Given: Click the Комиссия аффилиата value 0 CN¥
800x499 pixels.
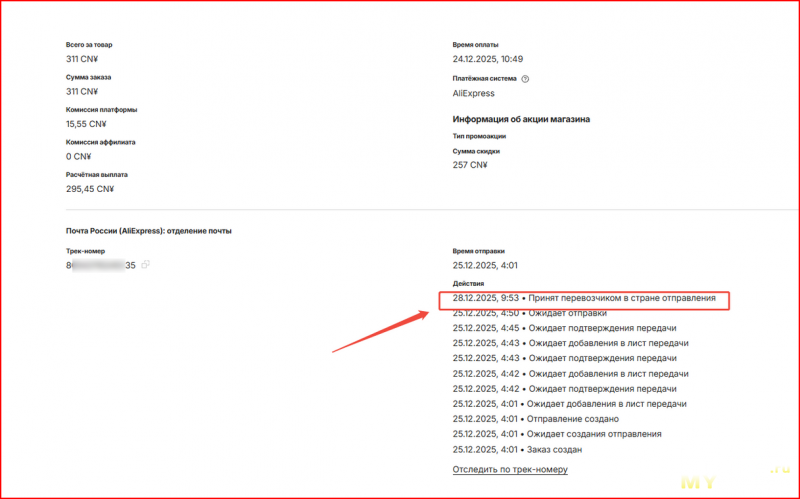Looking at the screenshot, I should tap(78, 156).
